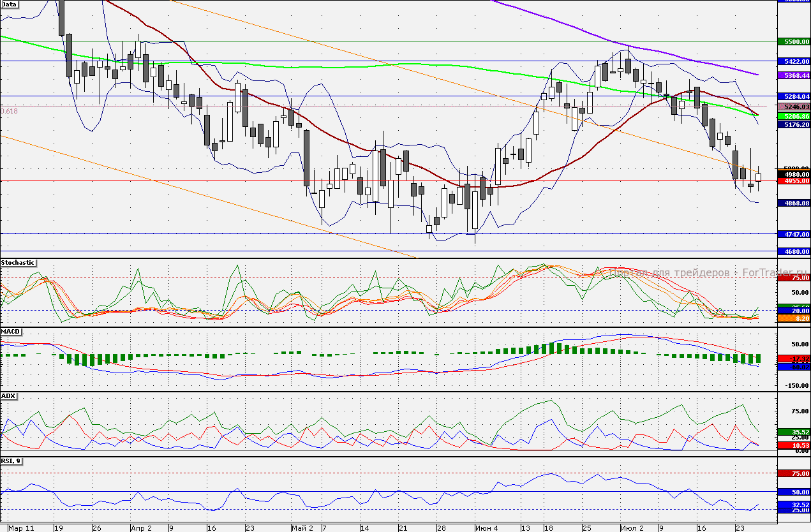Select the 13 date tick on time axis

point(525,528)
